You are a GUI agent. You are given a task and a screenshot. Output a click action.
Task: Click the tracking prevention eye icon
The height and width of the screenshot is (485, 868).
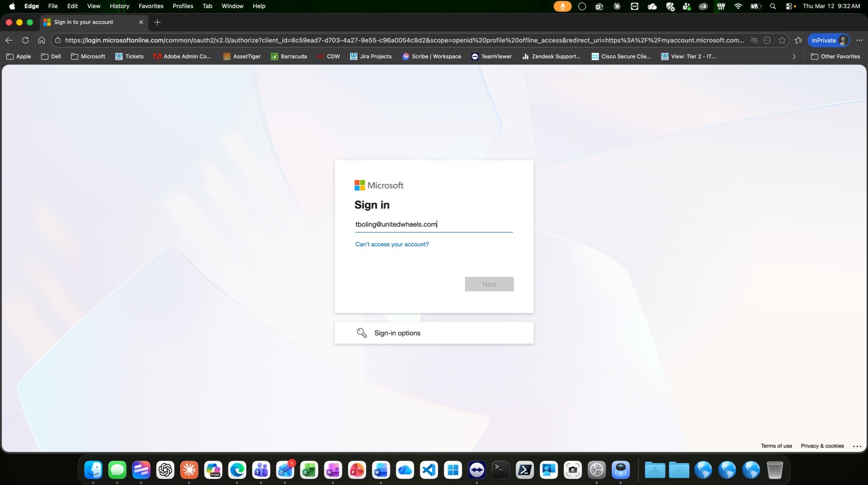[x=754, y=40]
